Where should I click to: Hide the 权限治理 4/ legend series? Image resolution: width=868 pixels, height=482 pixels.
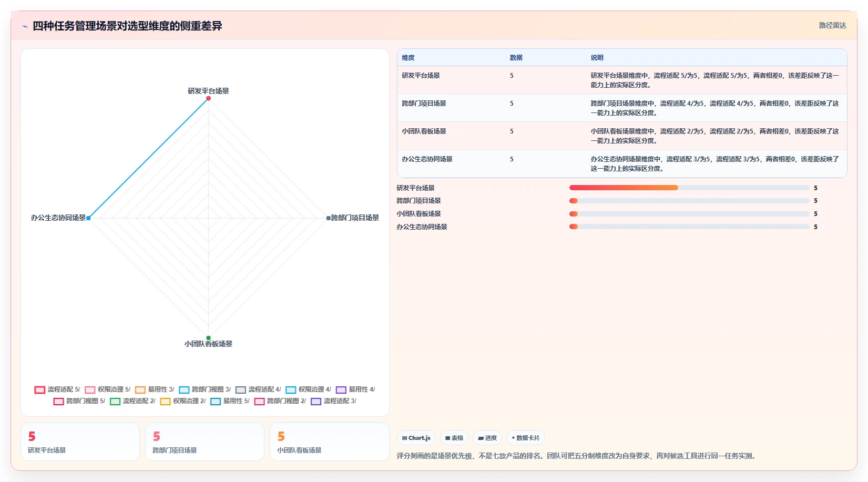[309, 389]
